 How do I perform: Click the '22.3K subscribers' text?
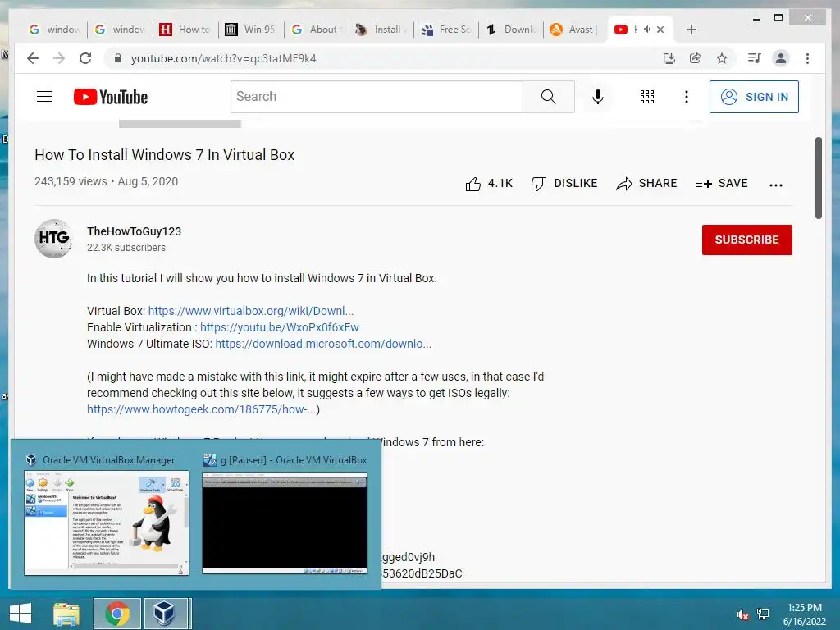tap(126, 248)
